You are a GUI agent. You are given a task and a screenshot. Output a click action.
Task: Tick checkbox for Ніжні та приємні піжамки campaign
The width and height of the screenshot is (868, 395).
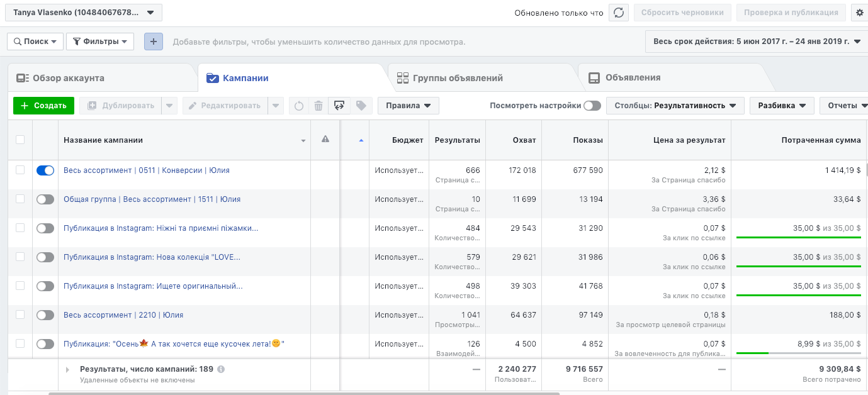coord(20,228)
